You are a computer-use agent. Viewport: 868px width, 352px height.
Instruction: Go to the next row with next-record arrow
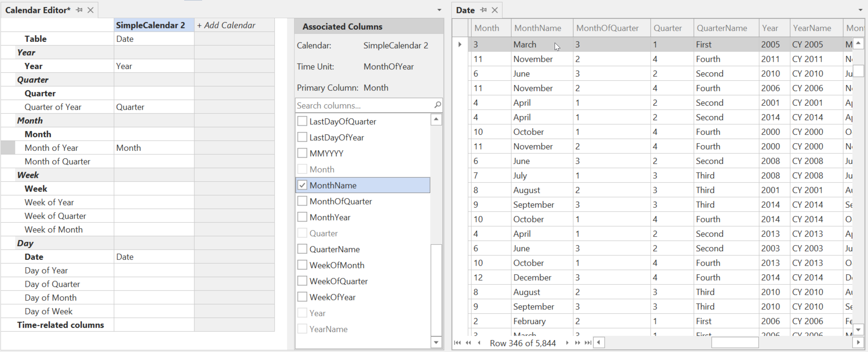click(567, 343)
